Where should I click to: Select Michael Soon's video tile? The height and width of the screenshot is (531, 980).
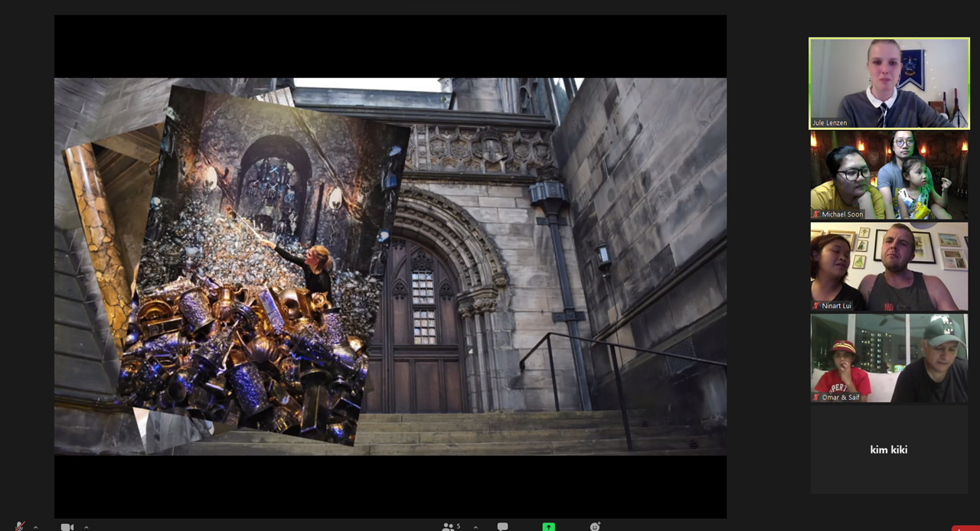pos(889,175)
